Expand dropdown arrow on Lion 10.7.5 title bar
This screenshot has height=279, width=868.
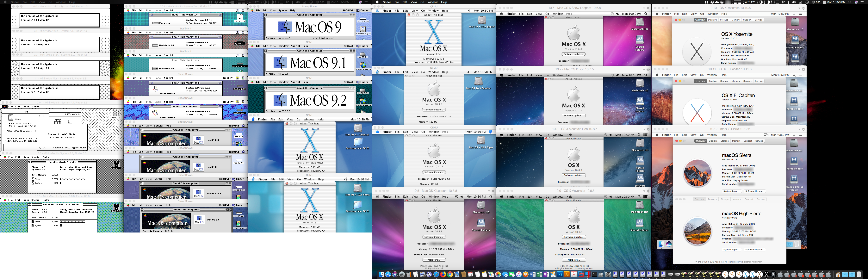[644, 69]
